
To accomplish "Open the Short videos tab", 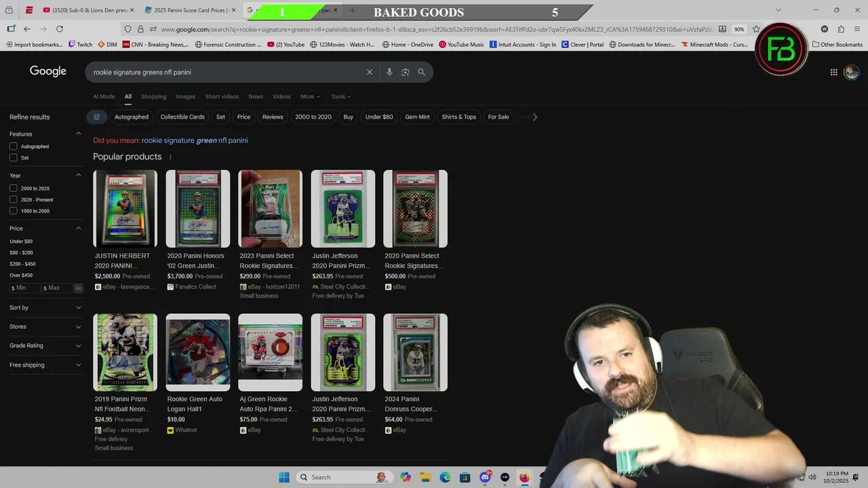I will pyautogui.click(x=222, y=96).
